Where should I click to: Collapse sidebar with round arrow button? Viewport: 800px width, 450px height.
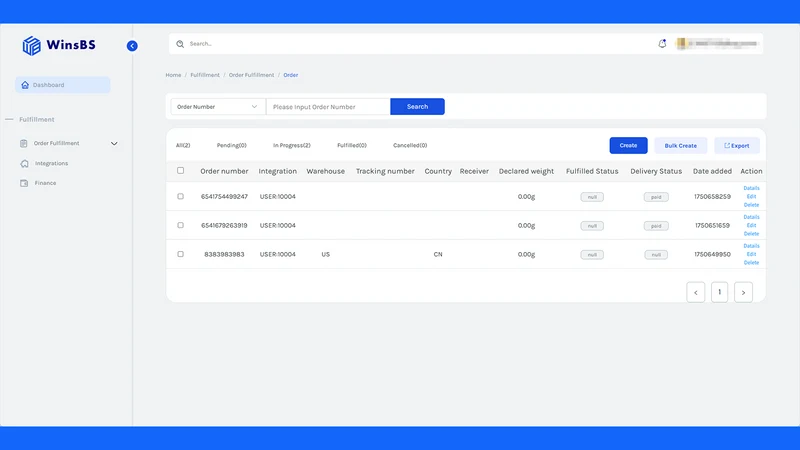[x=132, y=46]
